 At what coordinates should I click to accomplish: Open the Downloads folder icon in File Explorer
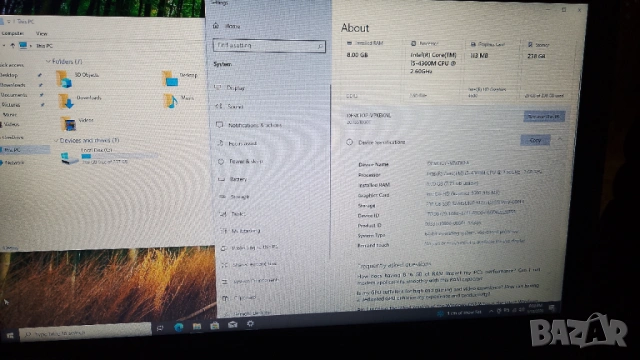[66, 101]
